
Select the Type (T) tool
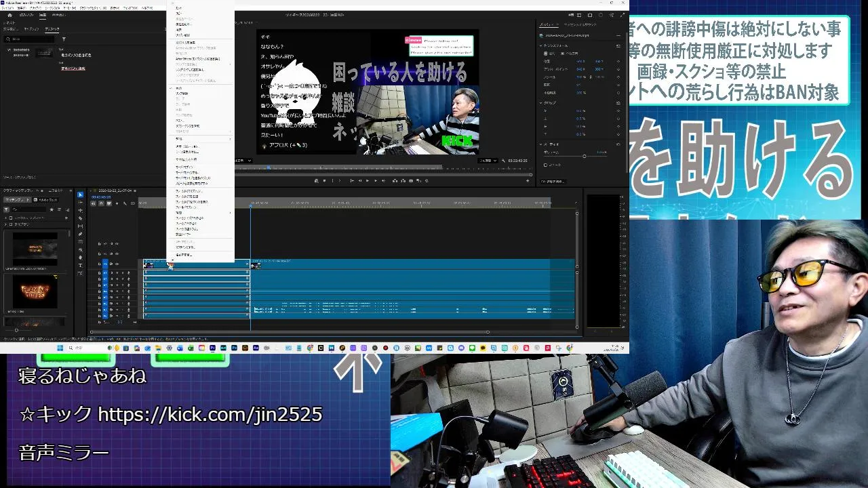tap(80, 265)
